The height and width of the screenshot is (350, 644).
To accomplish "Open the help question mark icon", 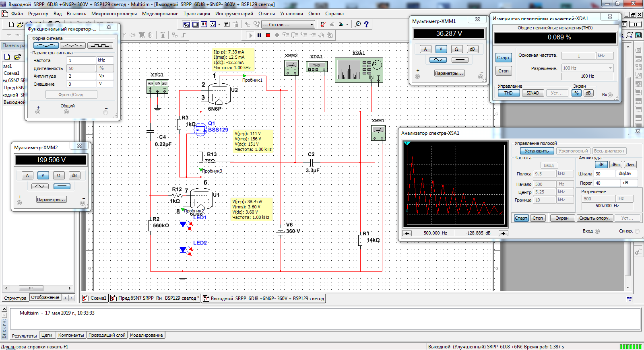I will coord(366,25).
